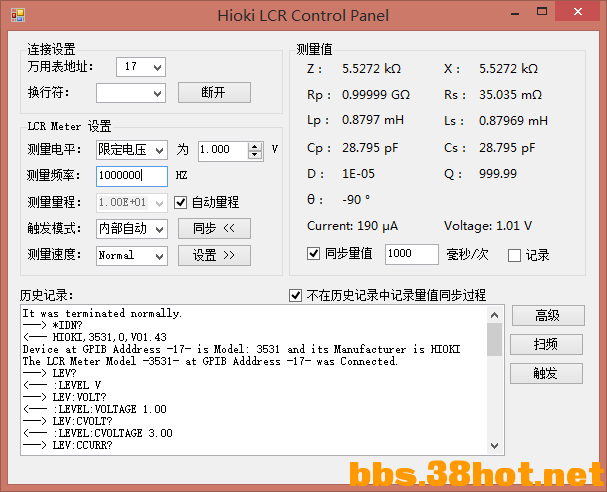
Task: Click the Lp value 0.8797 mH
Action: [x=372, y=120]
